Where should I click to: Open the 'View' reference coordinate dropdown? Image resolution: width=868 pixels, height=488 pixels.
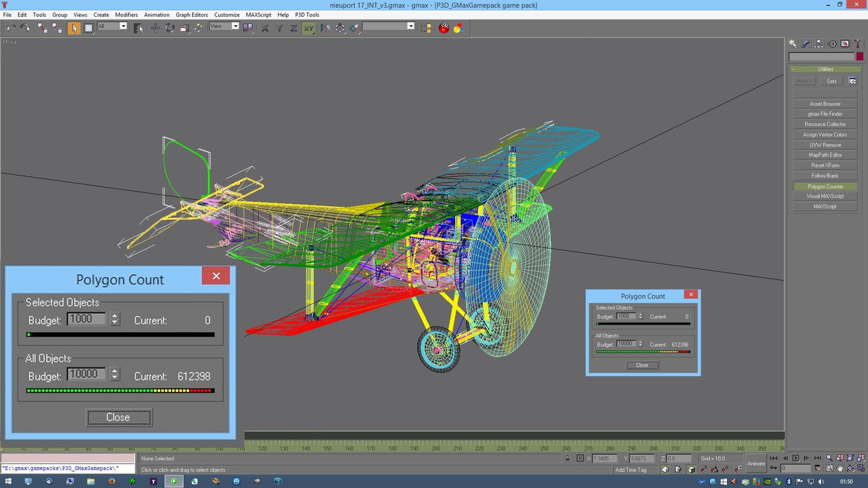pos(225,26)
